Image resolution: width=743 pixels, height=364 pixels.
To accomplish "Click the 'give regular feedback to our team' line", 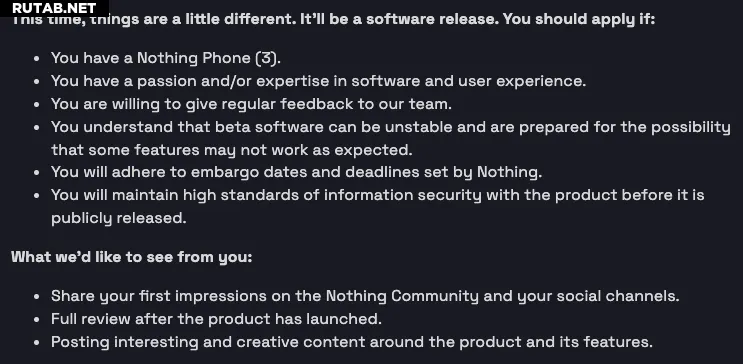I will (251, 104).
